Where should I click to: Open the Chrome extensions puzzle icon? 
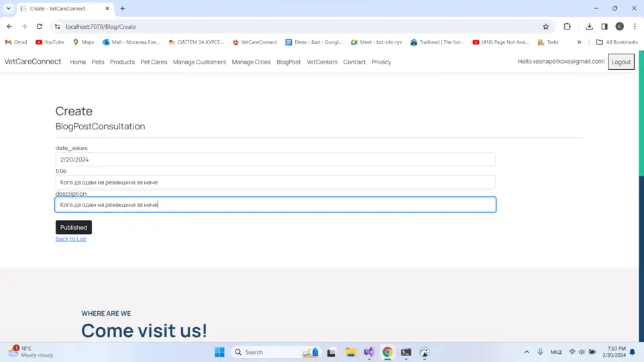click(567, 27)
